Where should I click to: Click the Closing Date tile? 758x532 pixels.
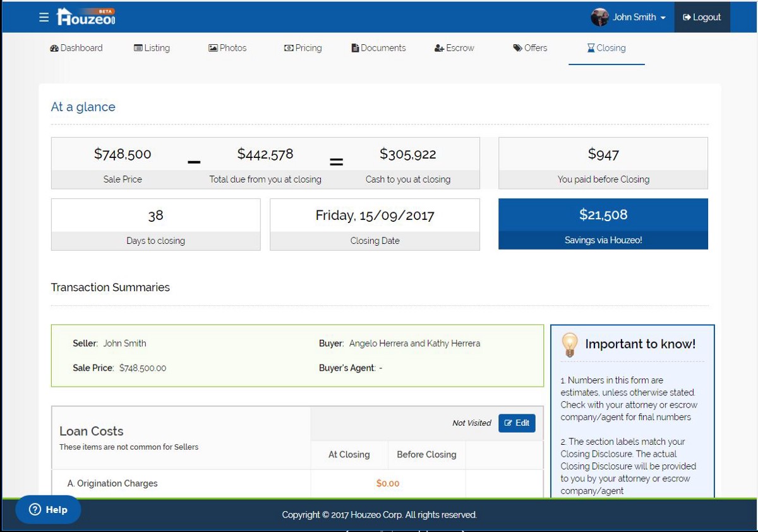(375, 224)
